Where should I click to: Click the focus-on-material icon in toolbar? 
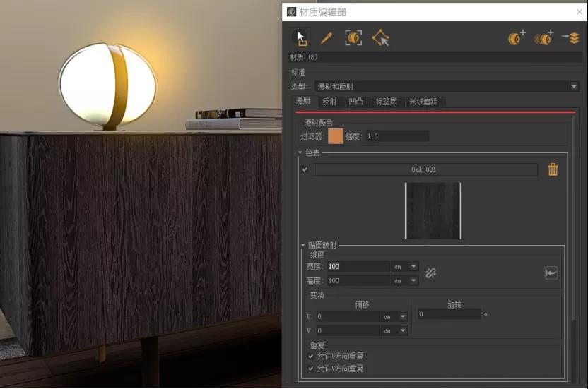[353, 38]
